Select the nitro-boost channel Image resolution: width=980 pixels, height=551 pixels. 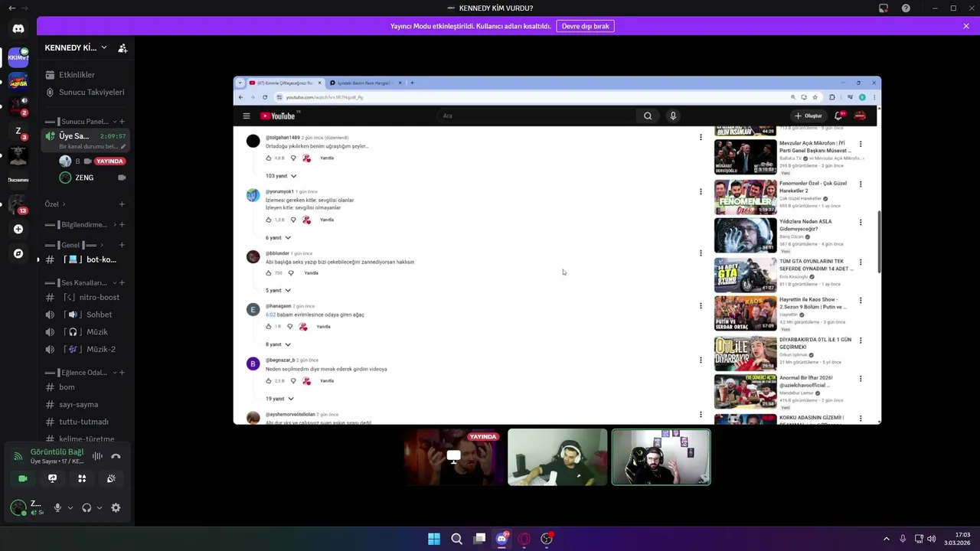click(85, 297)
